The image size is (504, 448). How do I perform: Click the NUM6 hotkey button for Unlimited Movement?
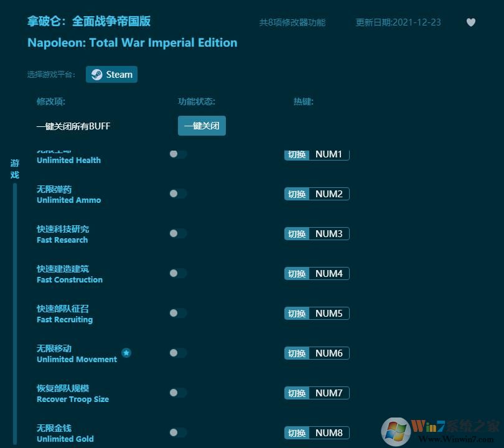coord(330,353)
